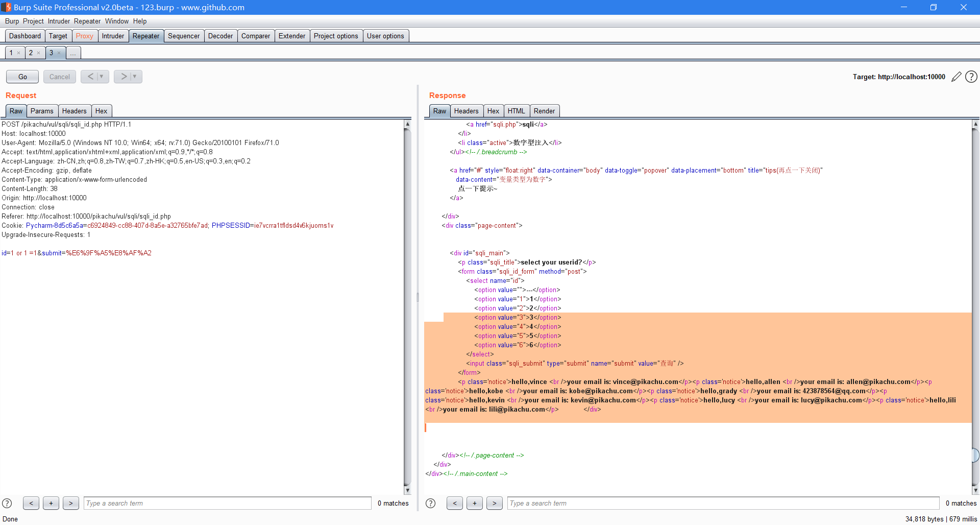The image size is (980, 525).
Task: Switch to the Sequencer tab
Action: pos(184,36)
